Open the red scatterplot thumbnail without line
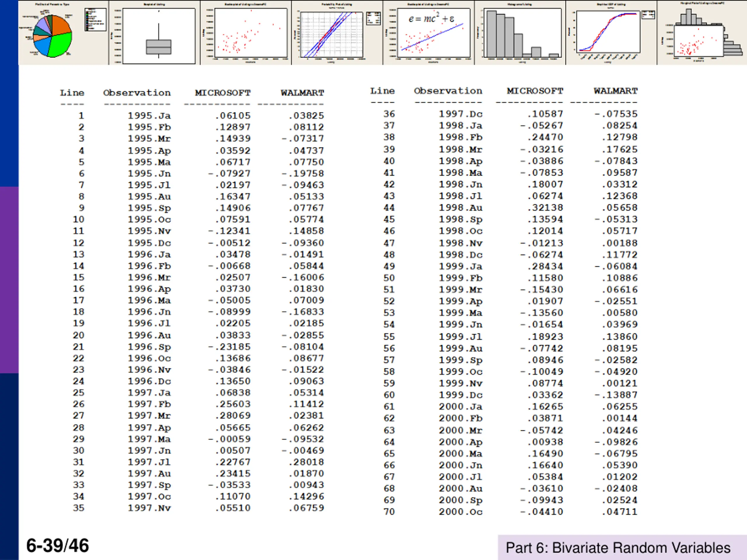Screen dimensions: 747x560 246,32
